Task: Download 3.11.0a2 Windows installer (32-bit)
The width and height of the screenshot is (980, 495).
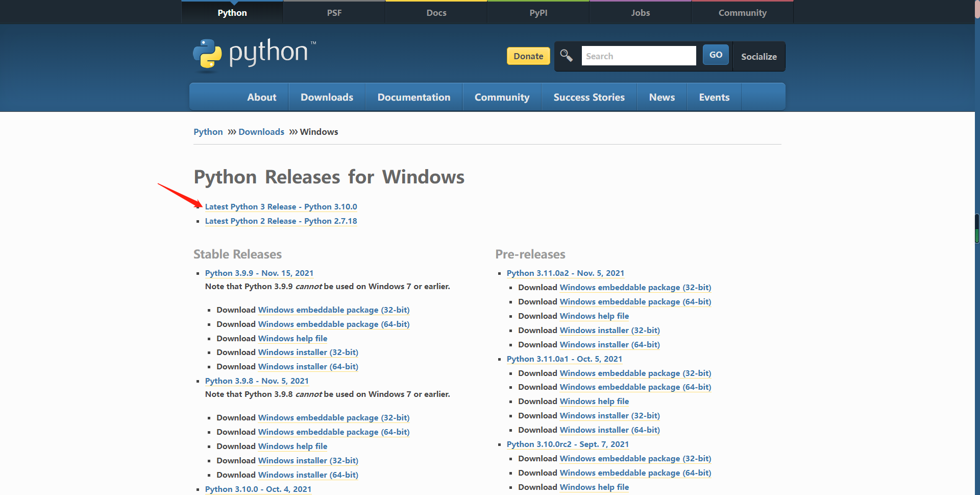Action: click(x=610, y=331)
